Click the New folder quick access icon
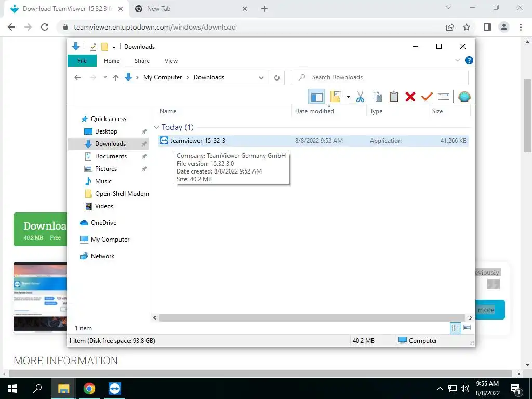 pos(104,47)
